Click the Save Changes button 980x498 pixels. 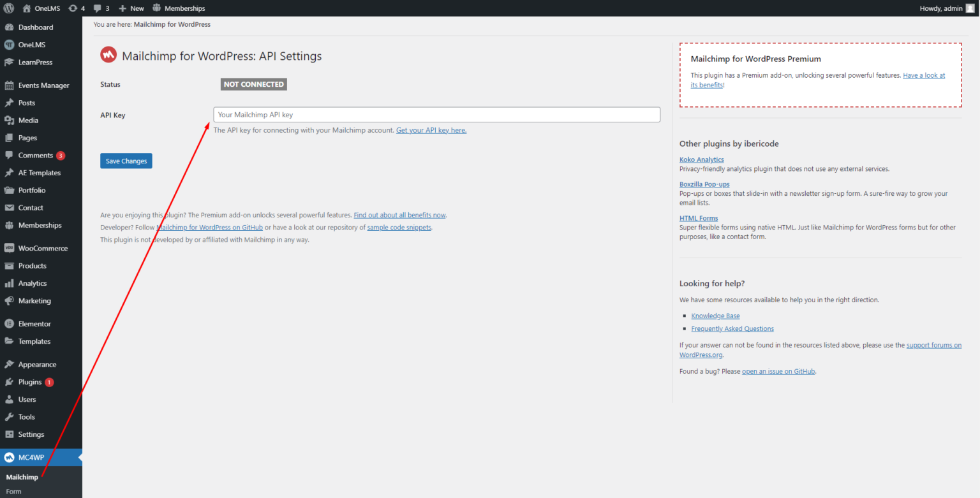126,161
